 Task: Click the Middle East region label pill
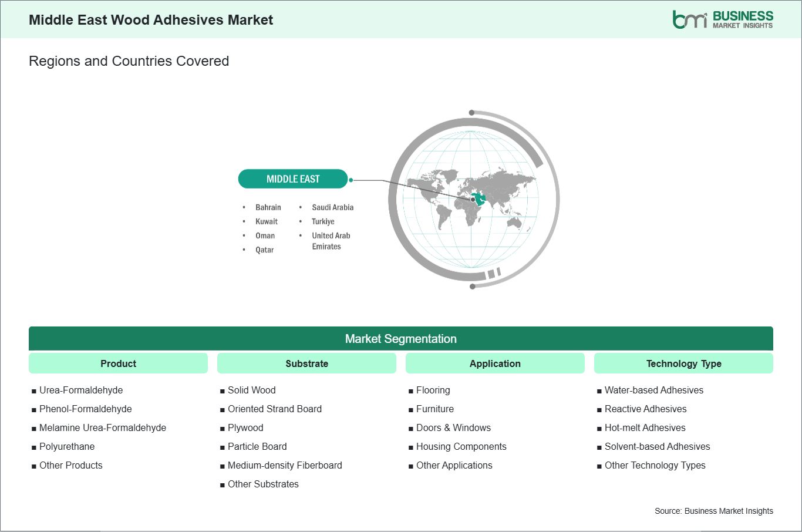[x=293, y=179]
